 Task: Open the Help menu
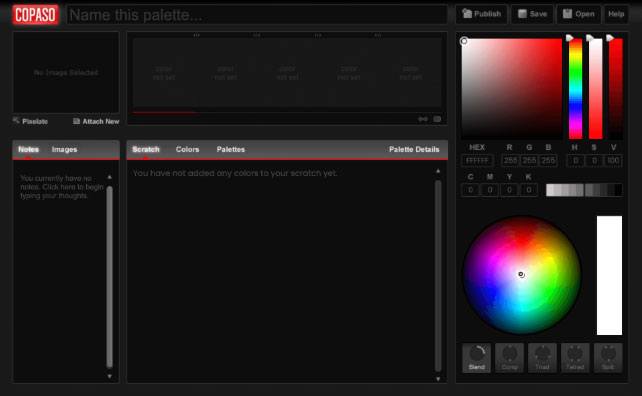coord(616,14)
